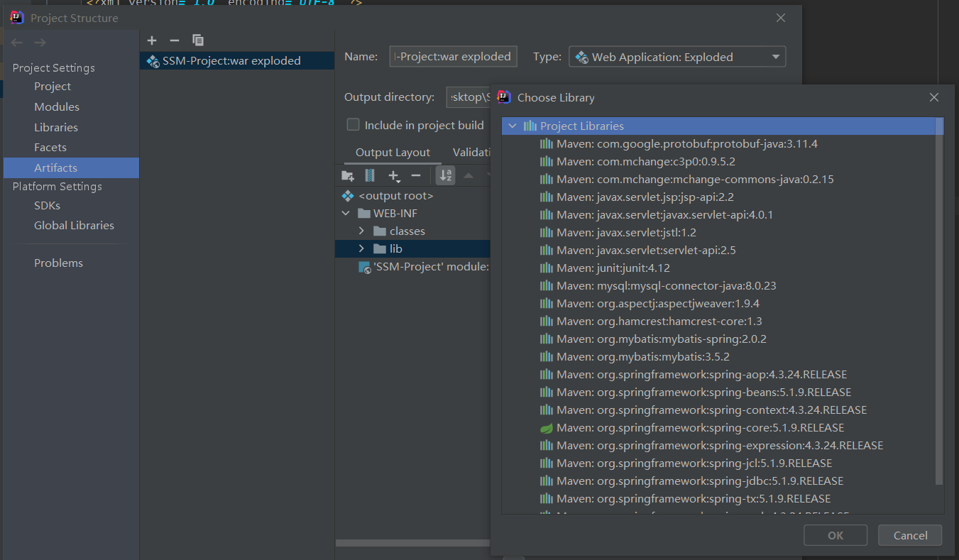Collapse the WEB-INF folder
Screen dimensions: 959x560
click(x=346, y=214)
